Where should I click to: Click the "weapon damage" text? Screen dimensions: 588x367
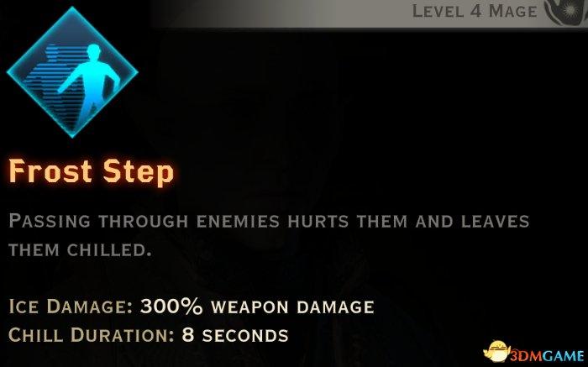[292, 307]
